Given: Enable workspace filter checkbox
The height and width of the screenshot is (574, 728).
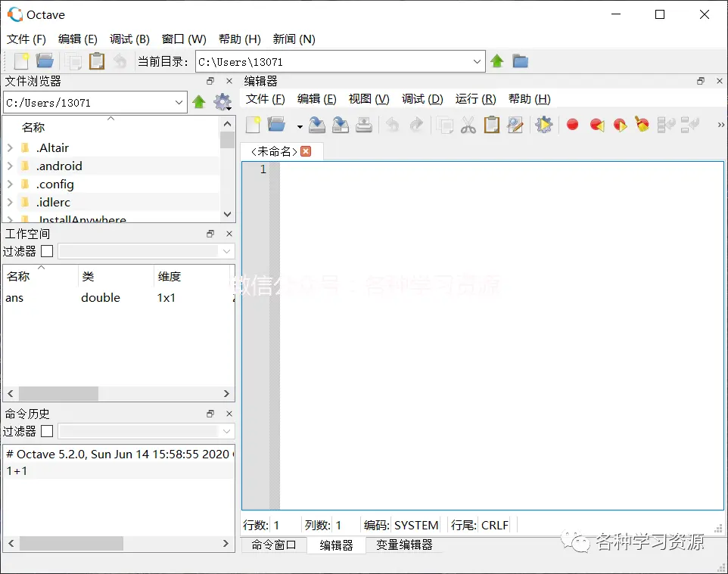Looking at the screenshot, I should (x=47, y=251).
